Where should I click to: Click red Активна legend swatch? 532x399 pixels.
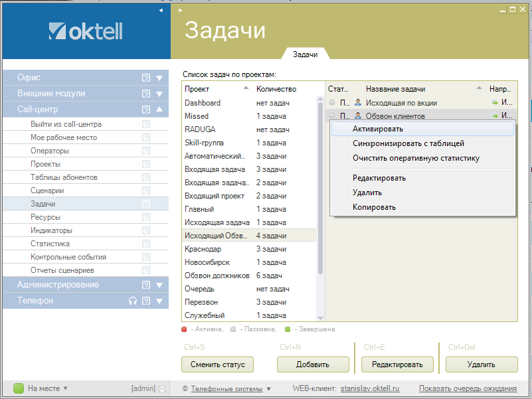tap(185, 329)
